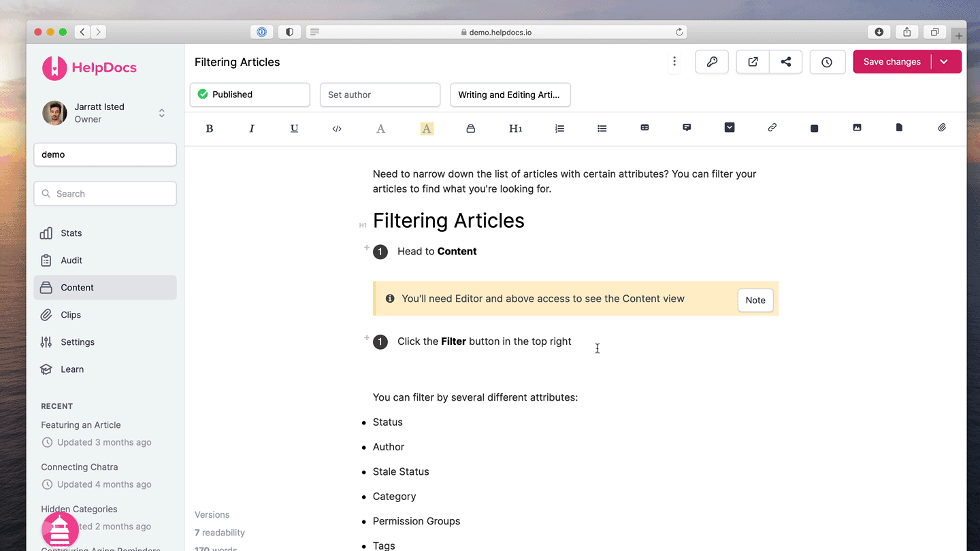This screenshot has width=980, height=551.
Task: Expand the Save changes dropdown arrow
Action: pos(945,62)
